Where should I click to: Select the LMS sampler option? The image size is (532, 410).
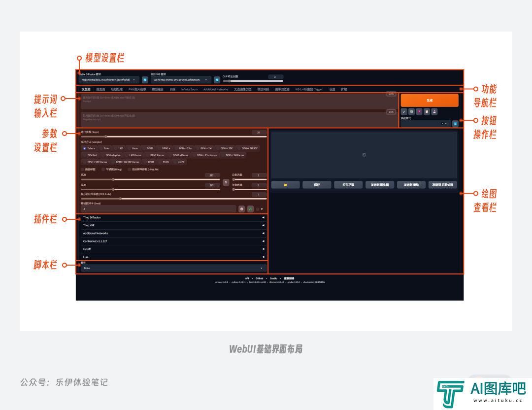coord(119,148)
